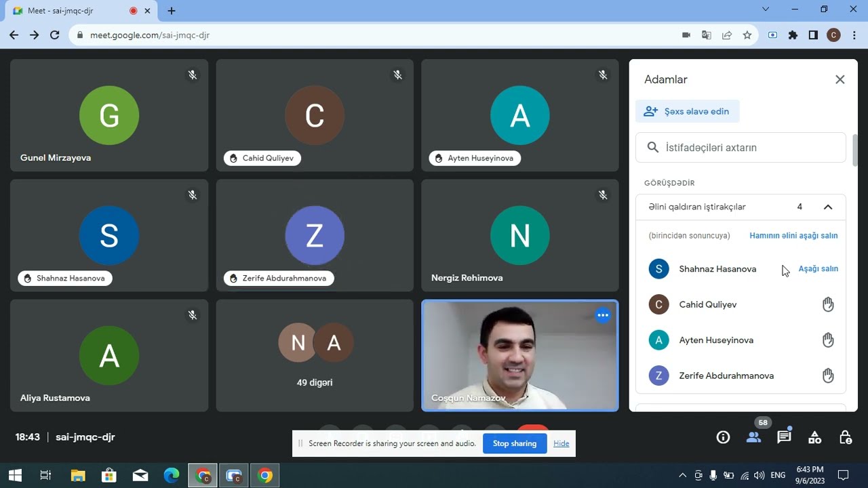Click the screen recorder extension icon

pyautogui.click(x=772, y=35)
